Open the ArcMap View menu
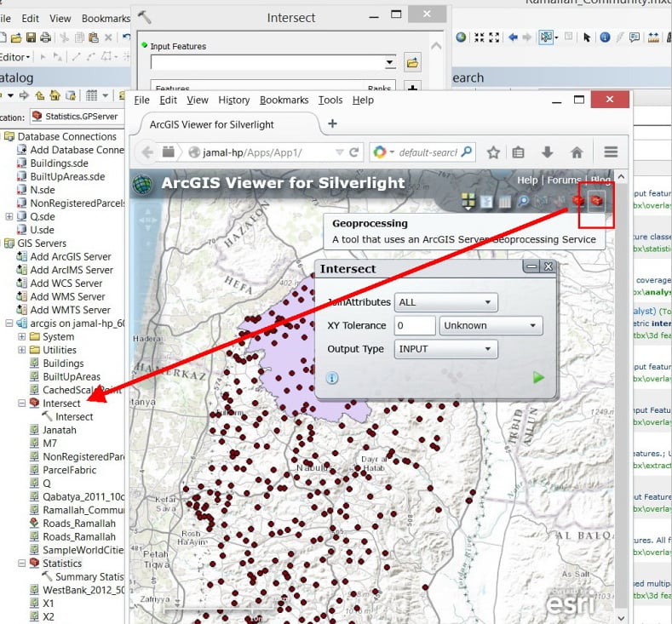The image size is (672, 624). pos(60,19)
